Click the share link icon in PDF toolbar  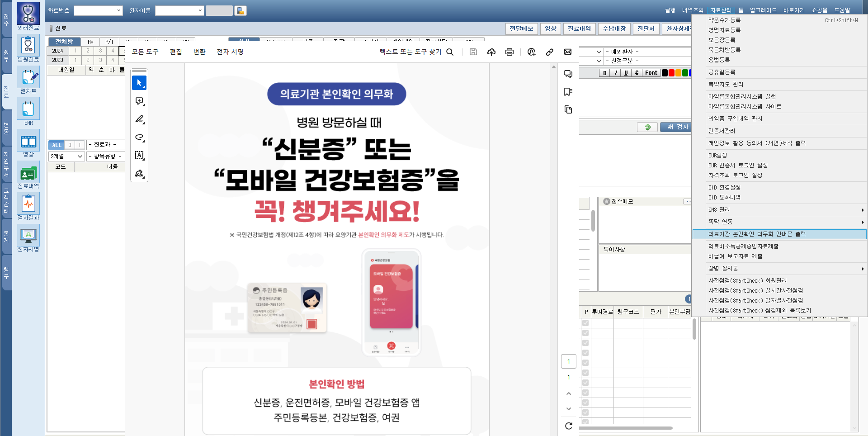[549, 52]
